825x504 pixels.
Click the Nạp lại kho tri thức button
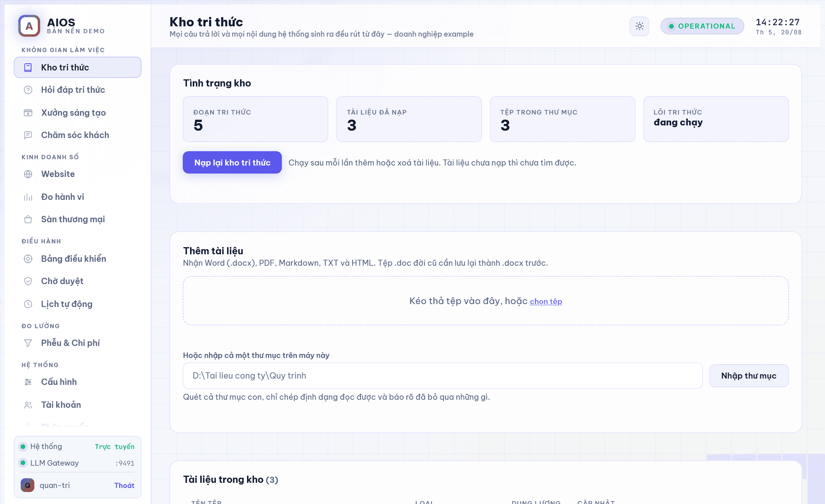tap(232, 163)
